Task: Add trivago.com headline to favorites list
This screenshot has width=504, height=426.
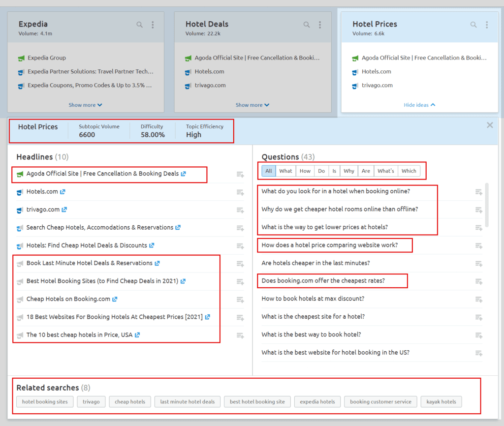Action: point(240,210)
